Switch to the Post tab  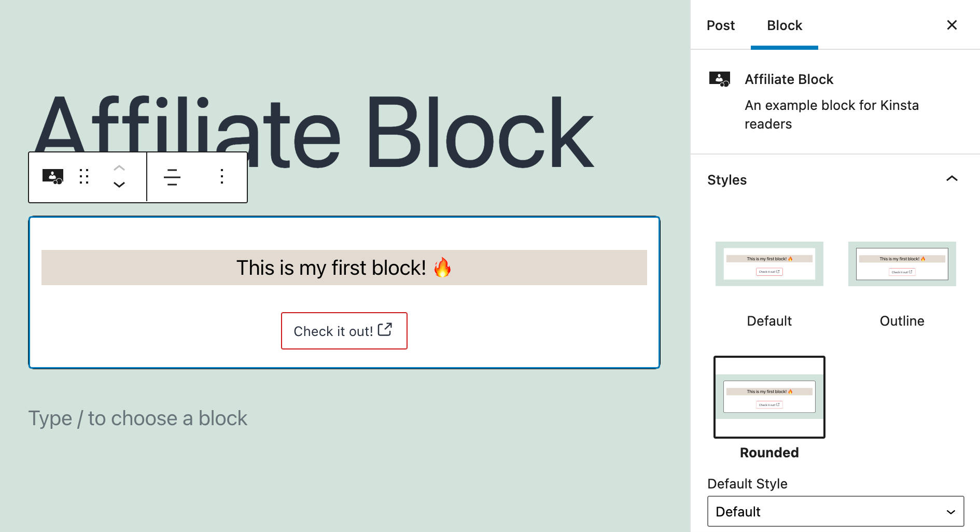click(720, 25)
